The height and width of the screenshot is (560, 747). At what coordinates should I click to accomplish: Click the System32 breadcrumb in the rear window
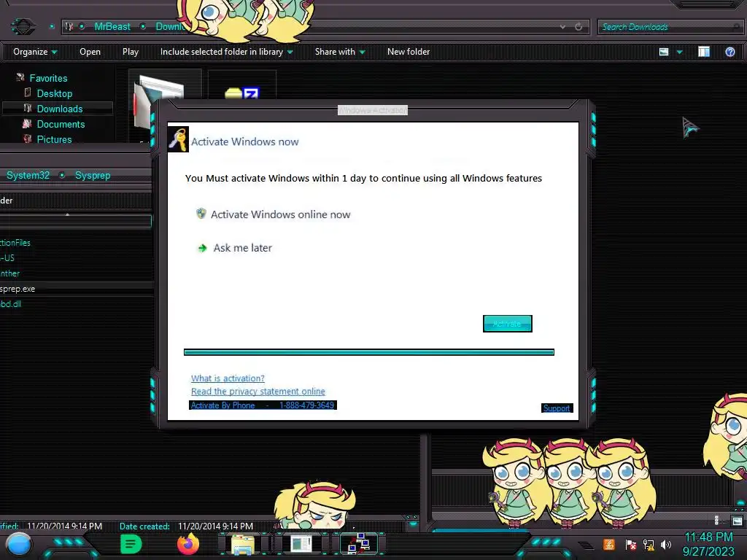point(28,175)
